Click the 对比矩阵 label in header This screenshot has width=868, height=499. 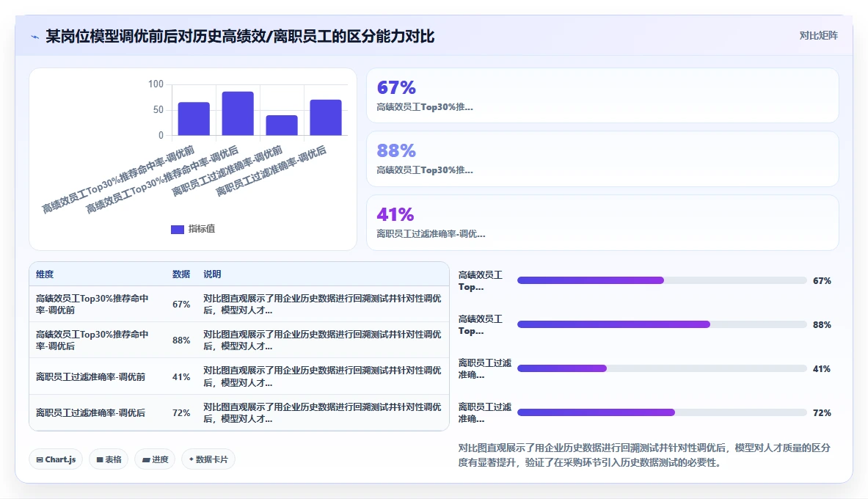(818, 35)
